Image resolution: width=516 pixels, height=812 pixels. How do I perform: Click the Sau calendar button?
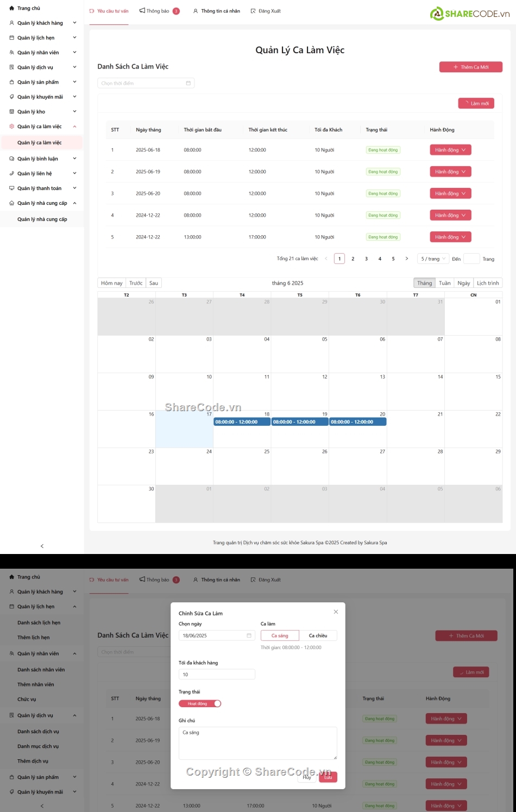(154, 283)
